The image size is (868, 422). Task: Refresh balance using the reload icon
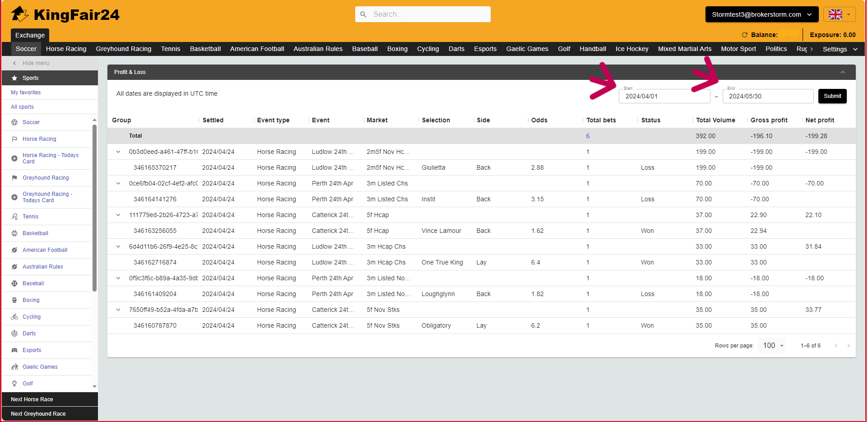click(745, 35)
